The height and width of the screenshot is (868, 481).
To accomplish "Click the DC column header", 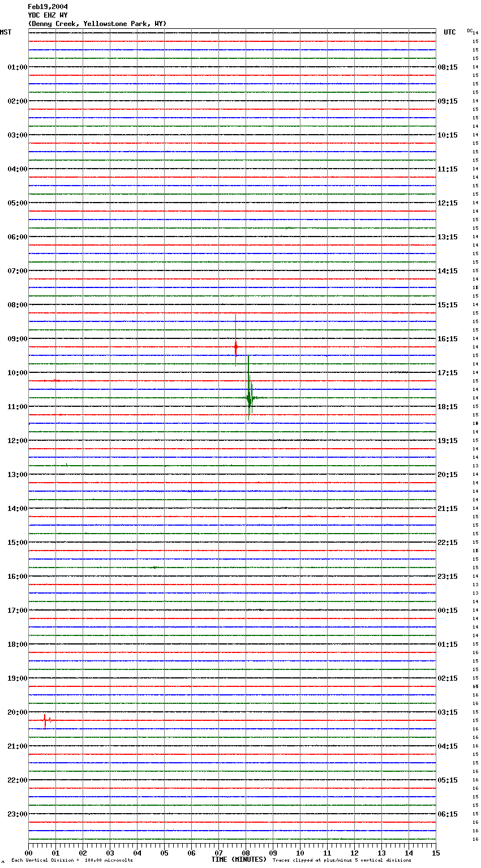I will [x=470, y=31].
